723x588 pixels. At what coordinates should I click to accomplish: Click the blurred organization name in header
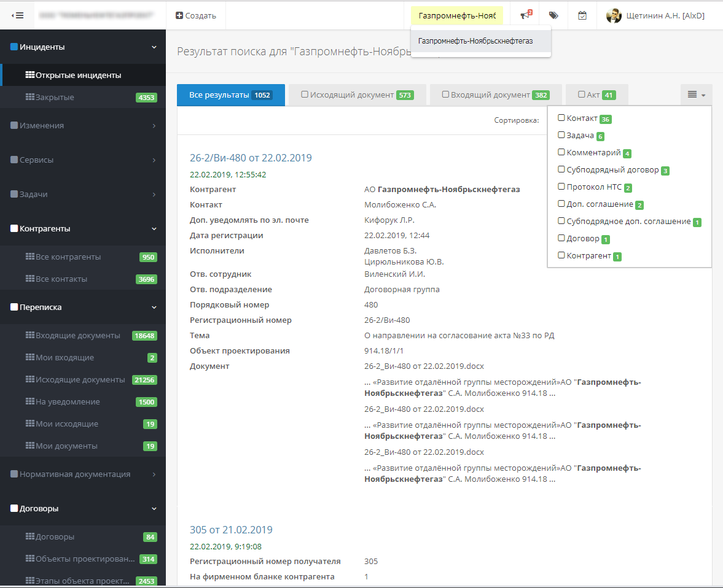(x=96, y=15)
